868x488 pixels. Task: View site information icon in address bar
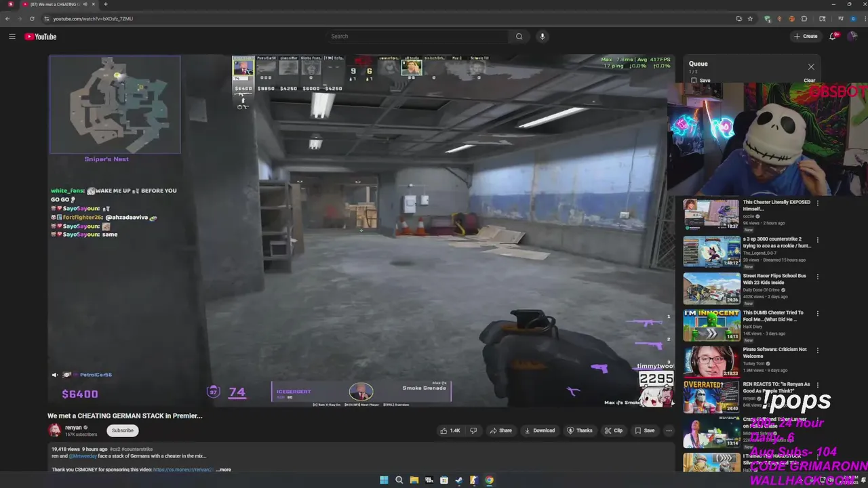pyautogui.click(x=46, y=19)
